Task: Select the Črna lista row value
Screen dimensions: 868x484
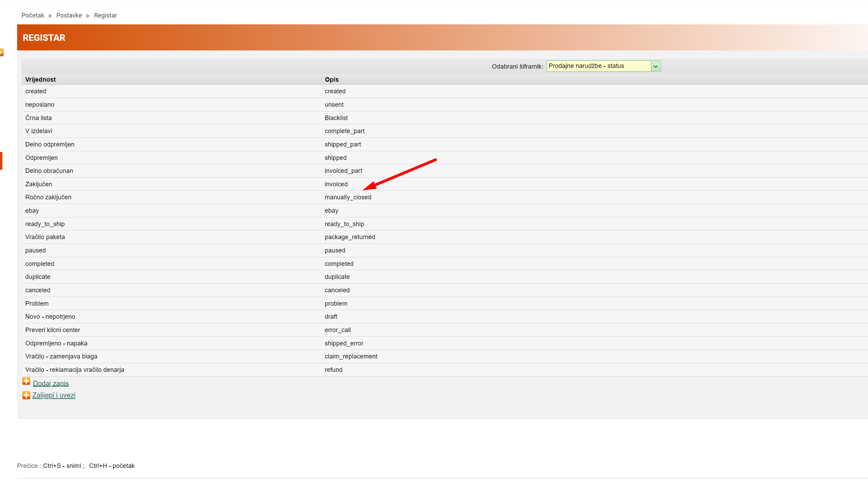Action: pyautogui.click(x=38, y=118)
